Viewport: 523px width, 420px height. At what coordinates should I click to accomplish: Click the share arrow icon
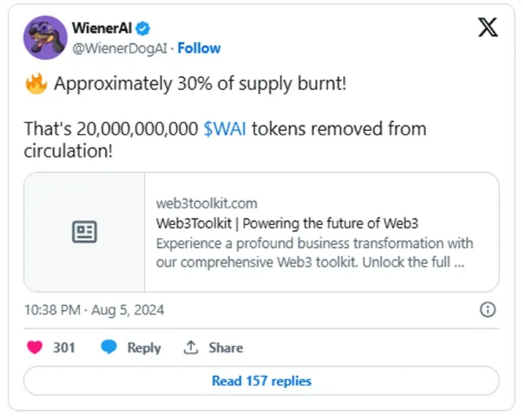[191, 348]
